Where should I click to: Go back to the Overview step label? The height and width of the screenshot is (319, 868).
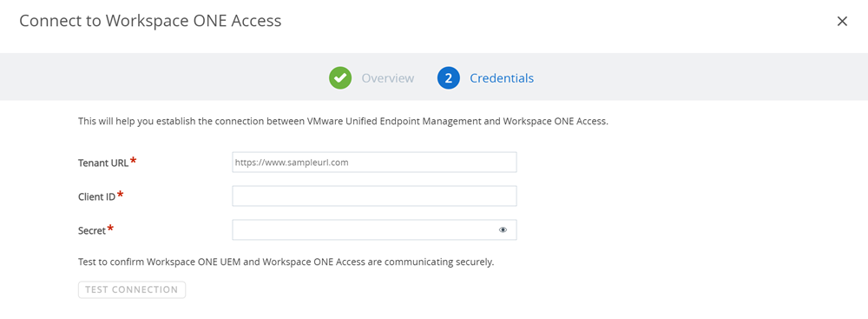(387, 78)
